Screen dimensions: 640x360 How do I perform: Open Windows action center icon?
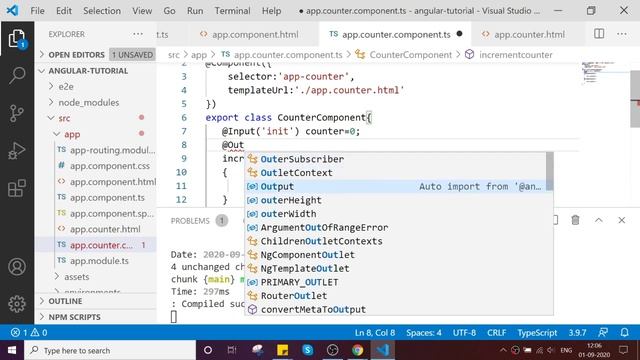(x=623, y=350)
